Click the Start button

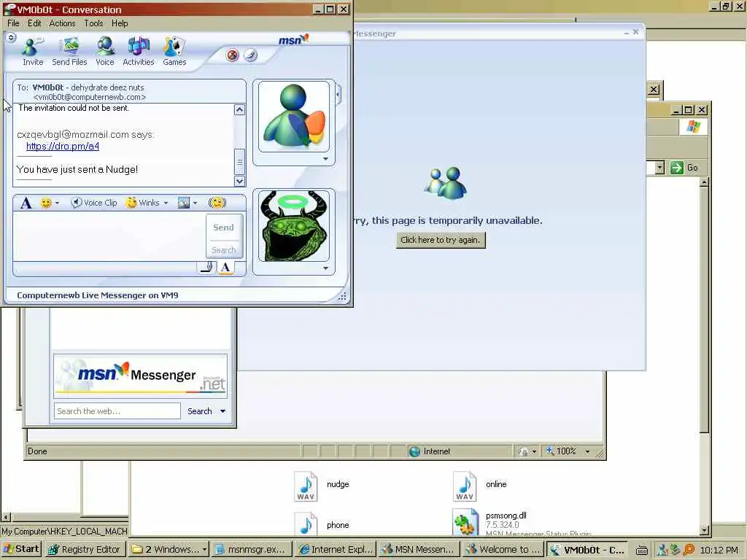[21, 549]
